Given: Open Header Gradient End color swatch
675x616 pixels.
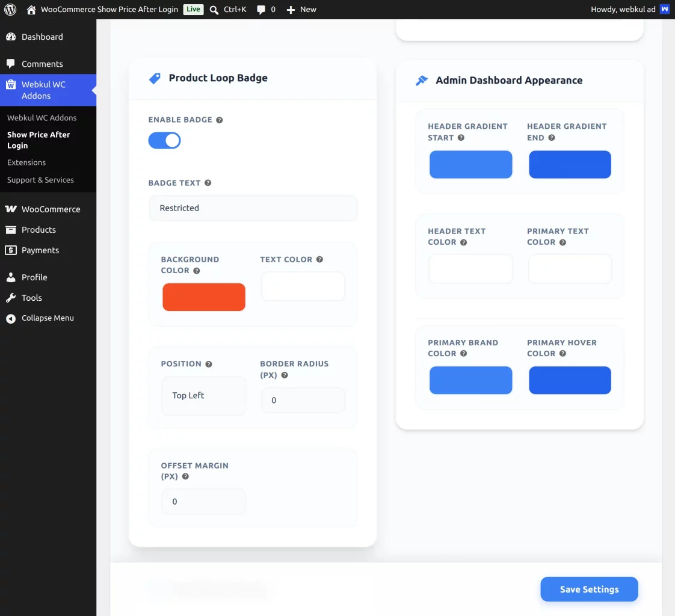Looking at the screenshot, I should click(570, 164).
